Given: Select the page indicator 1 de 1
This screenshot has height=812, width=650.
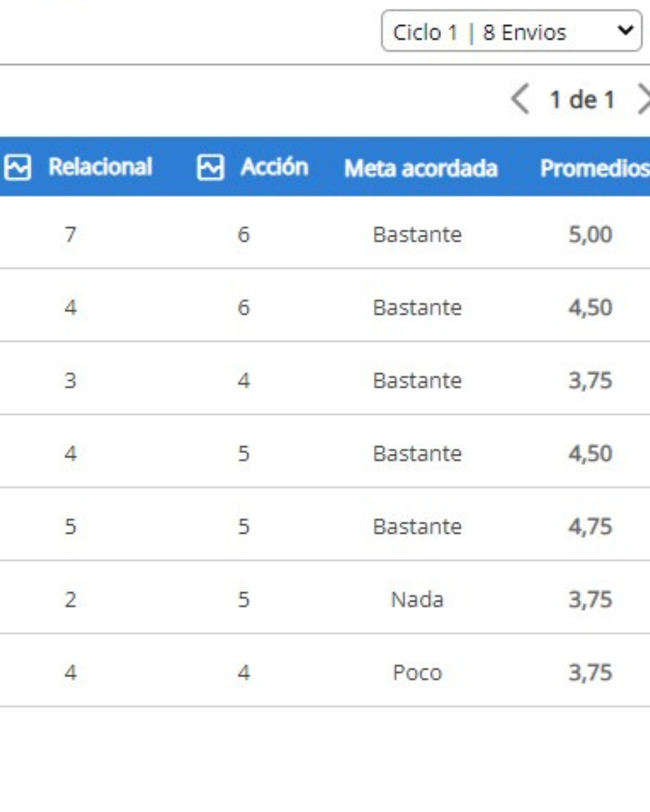Looking at the screenshot, I should coord(582,99).
